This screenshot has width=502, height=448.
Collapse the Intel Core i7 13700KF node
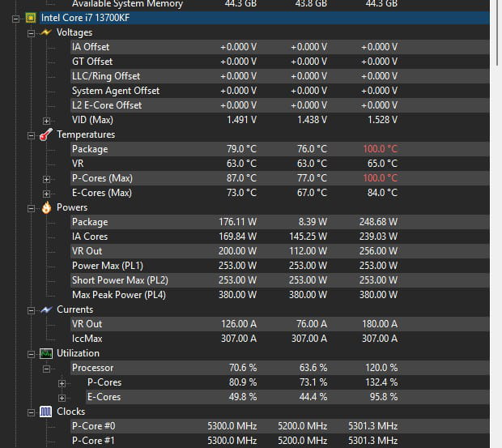[x=15, y=19]
